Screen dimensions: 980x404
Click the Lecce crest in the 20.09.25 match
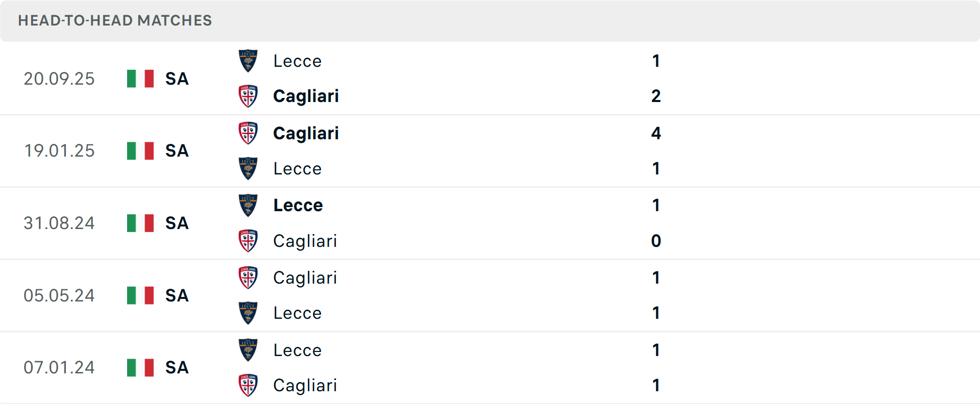248,61
